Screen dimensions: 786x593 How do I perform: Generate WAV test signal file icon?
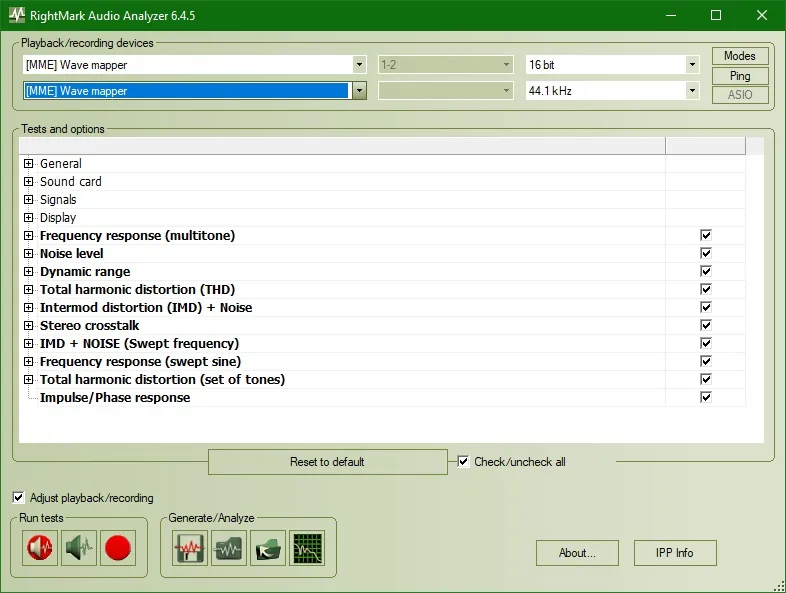pos(190,548)
